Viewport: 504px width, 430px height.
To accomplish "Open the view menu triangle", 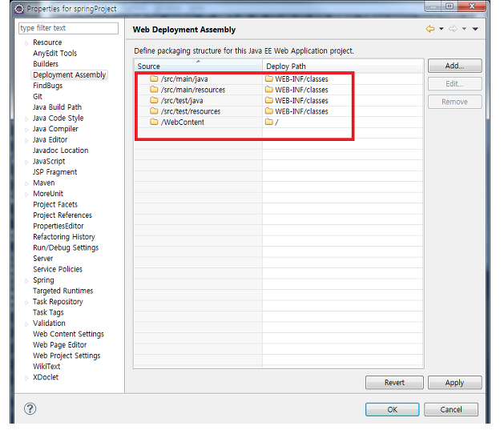I will pos(475,29).
